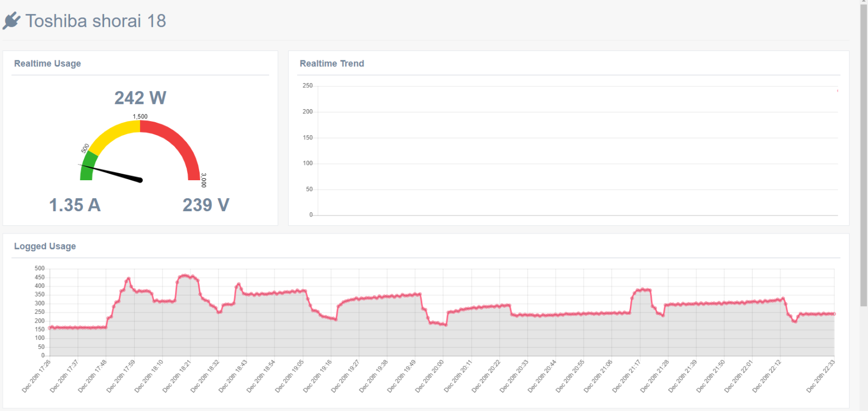This screenshot has height=411, width=868.
Task: Click the Dec 20th 20:33 axis label
Action: (x=514, y=376)
